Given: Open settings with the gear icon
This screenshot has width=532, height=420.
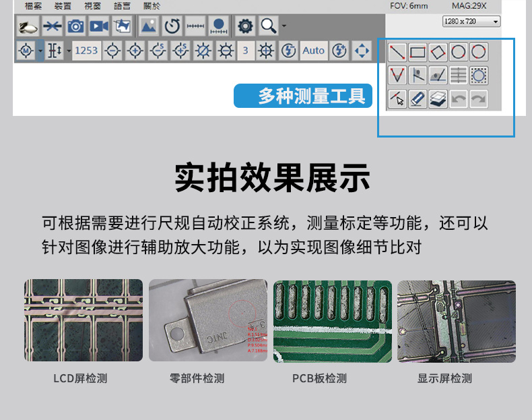Looking at the screenshot, I should pyautogui.click(x=245, y=26).
